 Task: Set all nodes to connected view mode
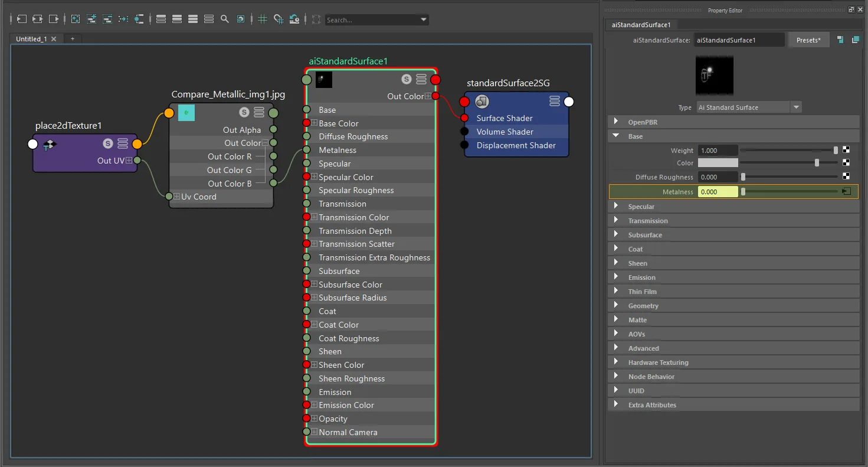coord(177,19)
